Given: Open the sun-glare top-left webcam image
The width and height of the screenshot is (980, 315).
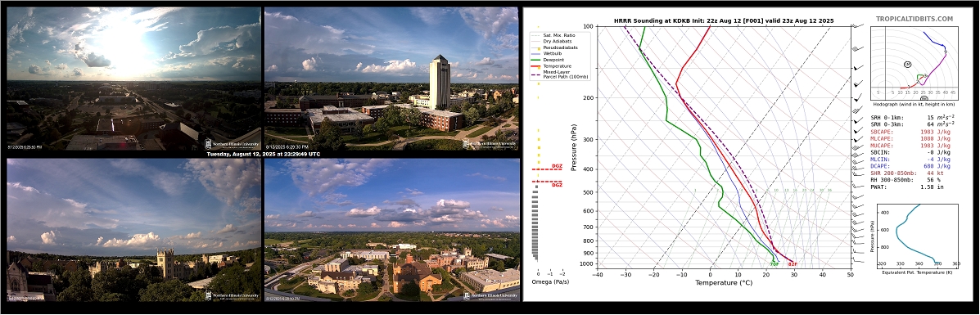Looking at the screenshot, I should coord(133,79).
